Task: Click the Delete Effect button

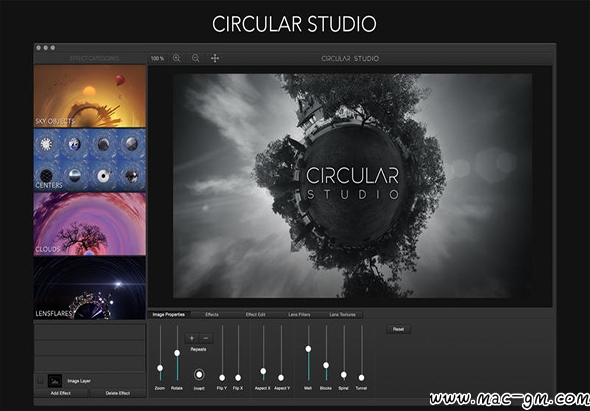Action: point(118,393)
